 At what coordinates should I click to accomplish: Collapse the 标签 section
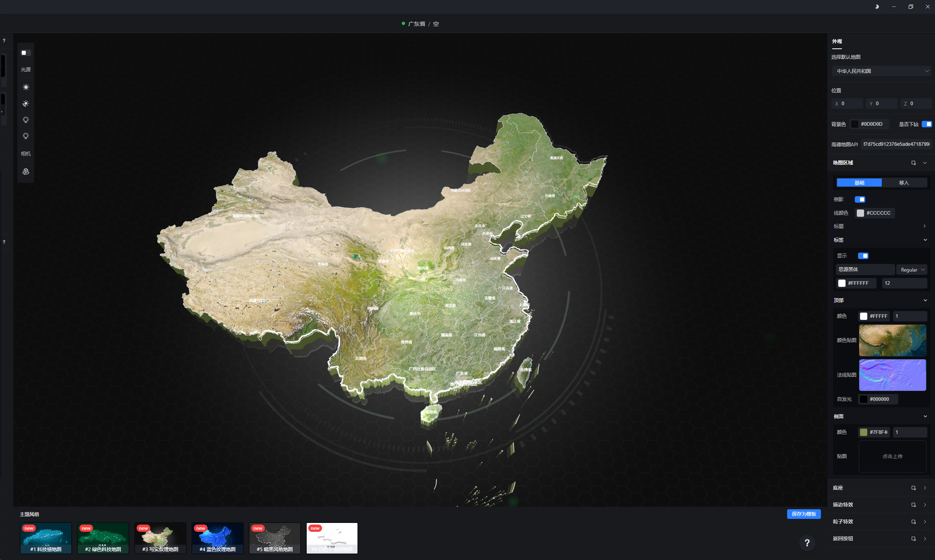[x=925, y=240]
